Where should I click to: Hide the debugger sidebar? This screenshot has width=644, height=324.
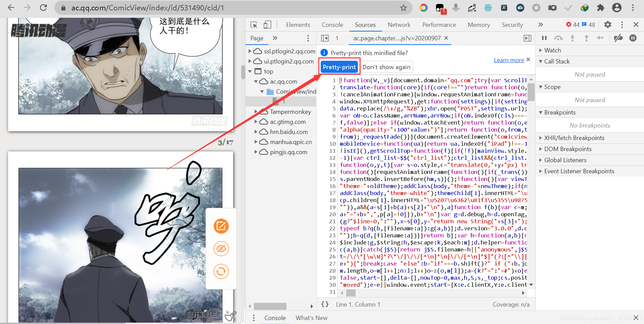[527, 38]
